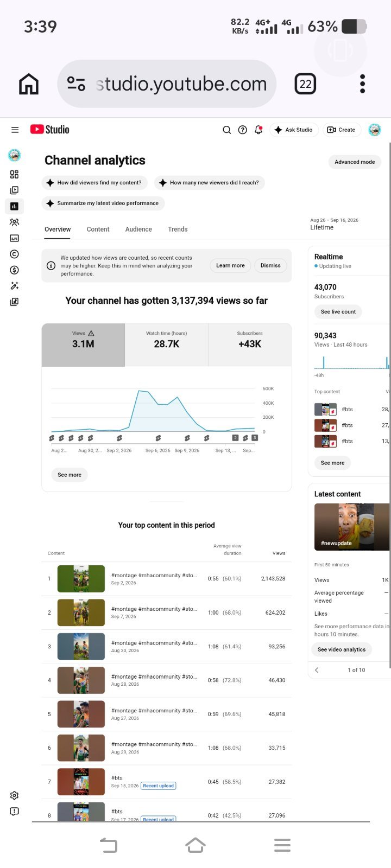
Task: Tap the browser home icon
Action: click(x=29, y=84)
